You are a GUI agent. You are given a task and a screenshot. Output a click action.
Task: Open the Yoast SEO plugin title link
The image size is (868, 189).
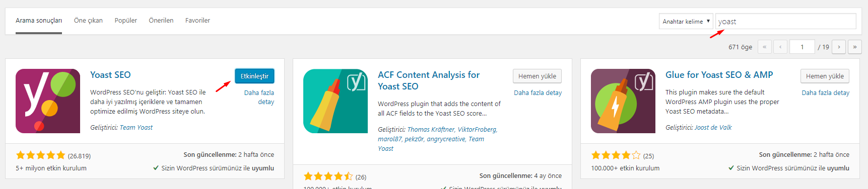tap(110, 75)
